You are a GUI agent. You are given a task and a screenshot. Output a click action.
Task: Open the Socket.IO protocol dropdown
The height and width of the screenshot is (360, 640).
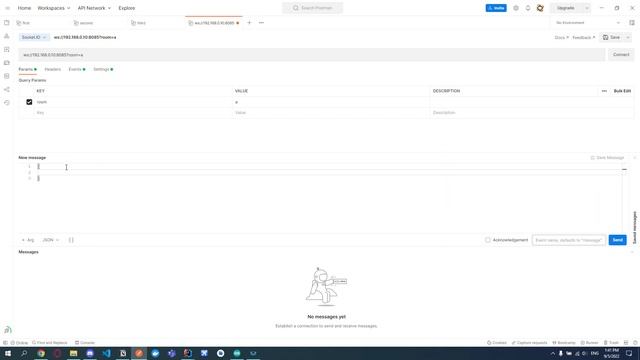pos(34,37)
